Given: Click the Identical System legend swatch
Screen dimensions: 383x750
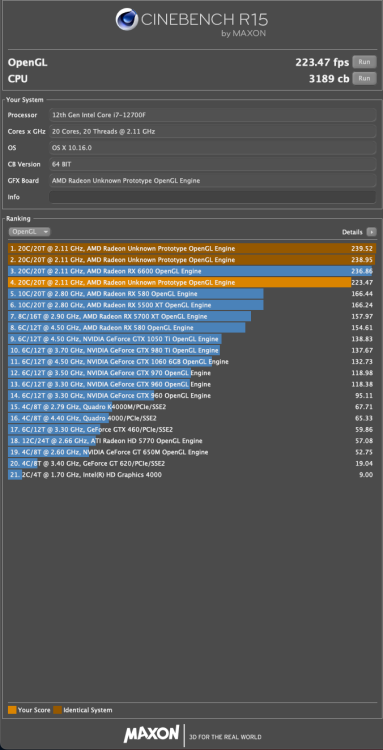Looking at the screenshot, I should point(58,710).
